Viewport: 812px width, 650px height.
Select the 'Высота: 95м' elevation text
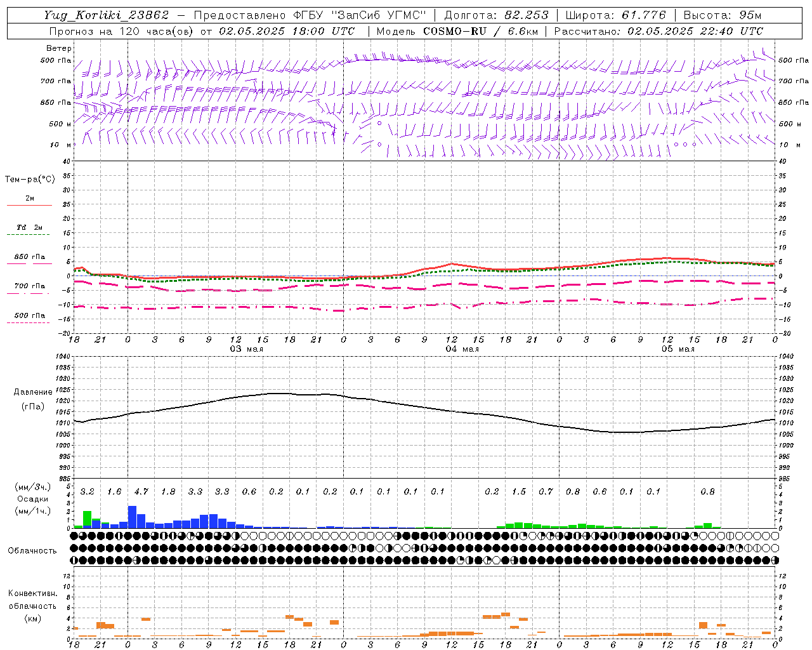click(x=723, y=15)
